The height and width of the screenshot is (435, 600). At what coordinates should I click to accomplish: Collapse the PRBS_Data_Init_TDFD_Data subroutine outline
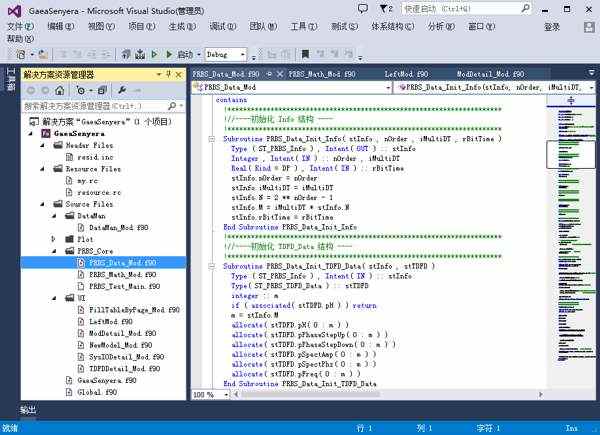211,266
